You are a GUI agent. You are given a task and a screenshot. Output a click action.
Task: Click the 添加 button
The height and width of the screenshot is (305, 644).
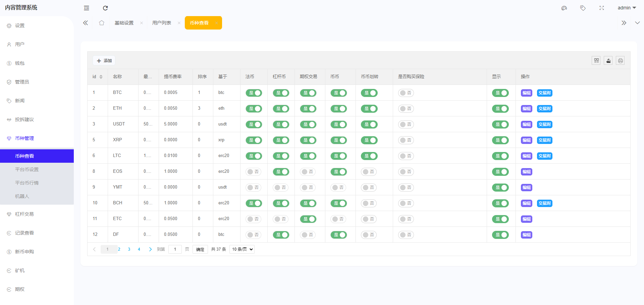[x=104, y=61]
